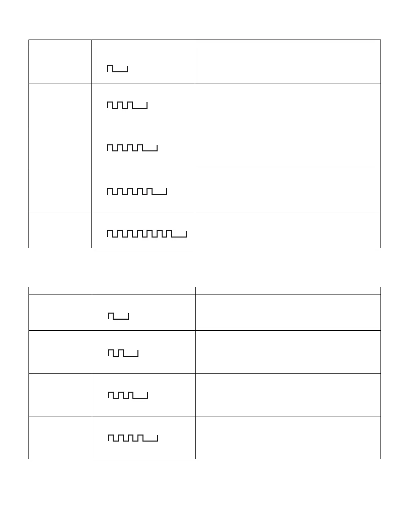Click the lower table's wide right header cell

click(x=288, y=290)
